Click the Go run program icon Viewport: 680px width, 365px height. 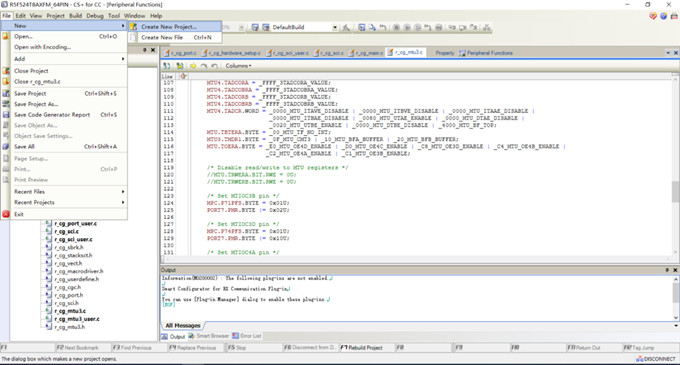(x=407, y=27)
